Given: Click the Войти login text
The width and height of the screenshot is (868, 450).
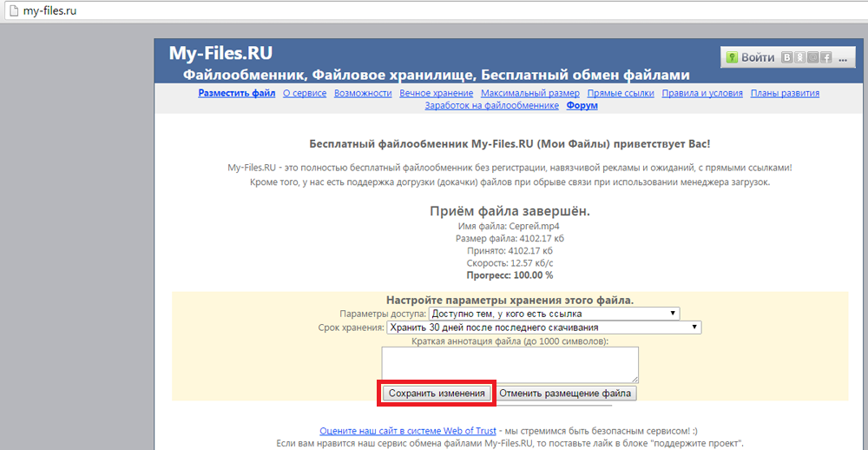Looking at the screenshot, I should click(x=758, y=57).
